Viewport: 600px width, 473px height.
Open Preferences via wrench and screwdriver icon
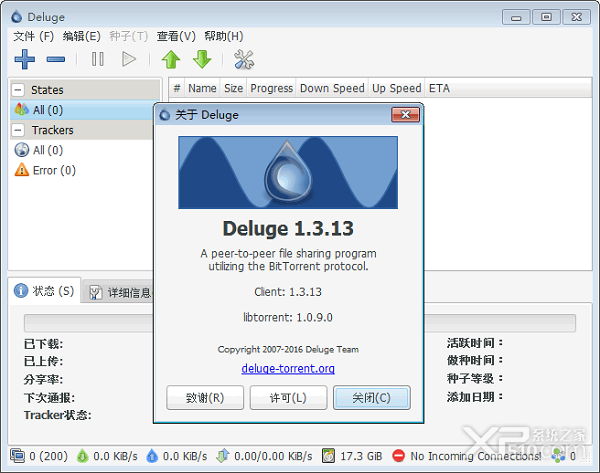(x=244, y=59)
